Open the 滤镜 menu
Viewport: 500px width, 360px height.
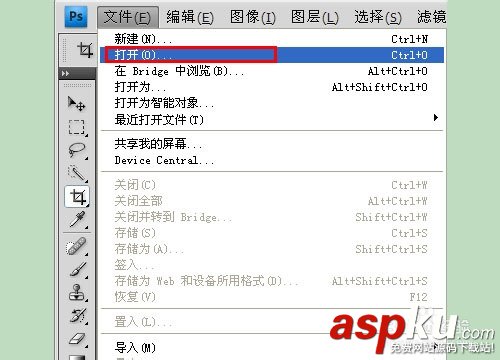pos(432,17)
